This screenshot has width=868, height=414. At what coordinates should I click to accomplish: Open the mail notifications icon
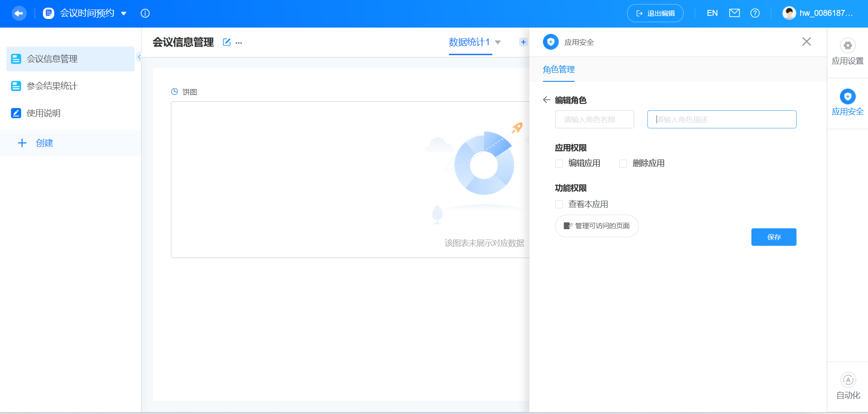point(734,13)
